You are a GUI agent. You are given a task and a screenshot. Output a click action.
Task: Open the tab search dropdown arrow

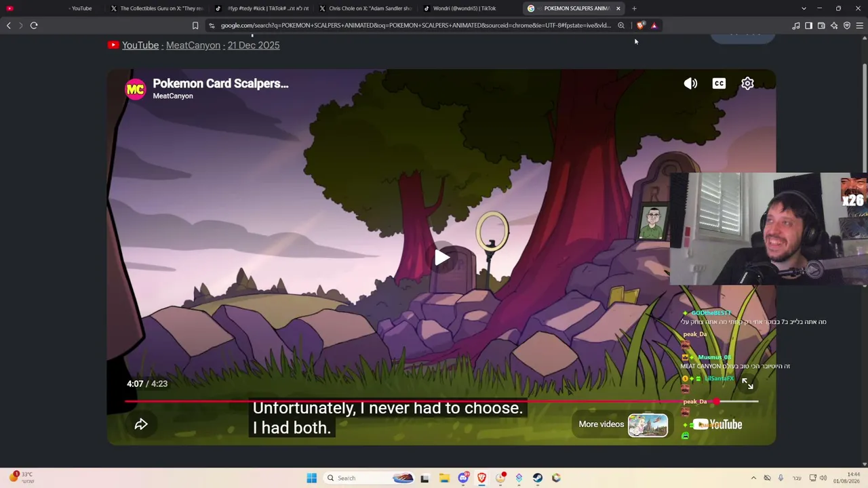[x=804, y=8]
